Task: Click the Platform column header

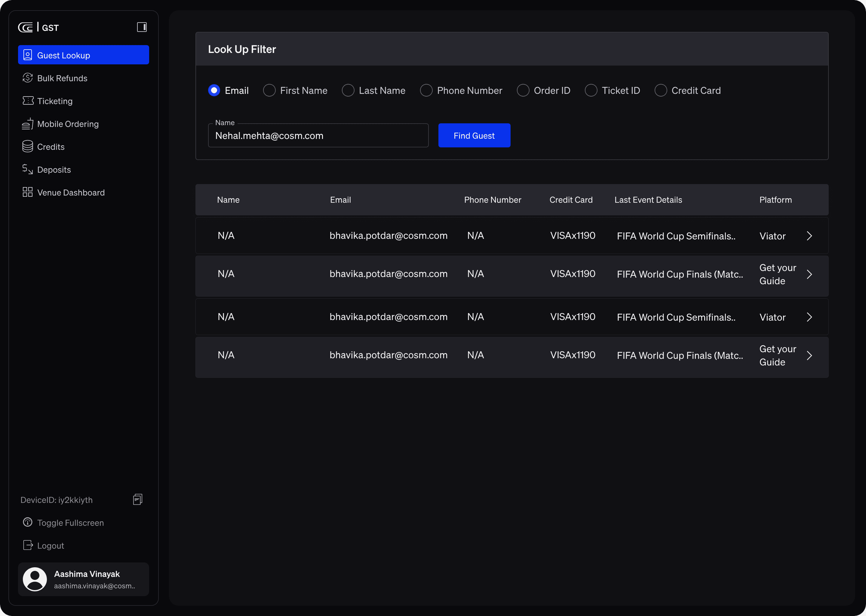Action: (775, 199)
